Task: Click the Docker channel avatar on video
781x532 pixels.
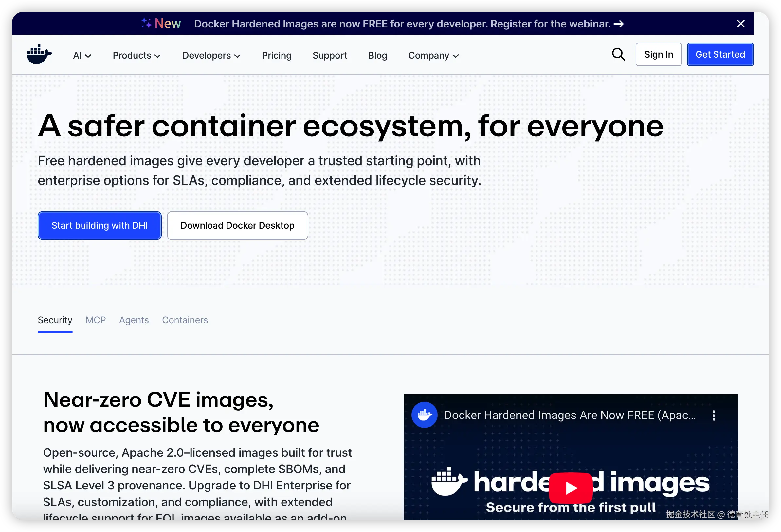Action: [x=424, y=415]
